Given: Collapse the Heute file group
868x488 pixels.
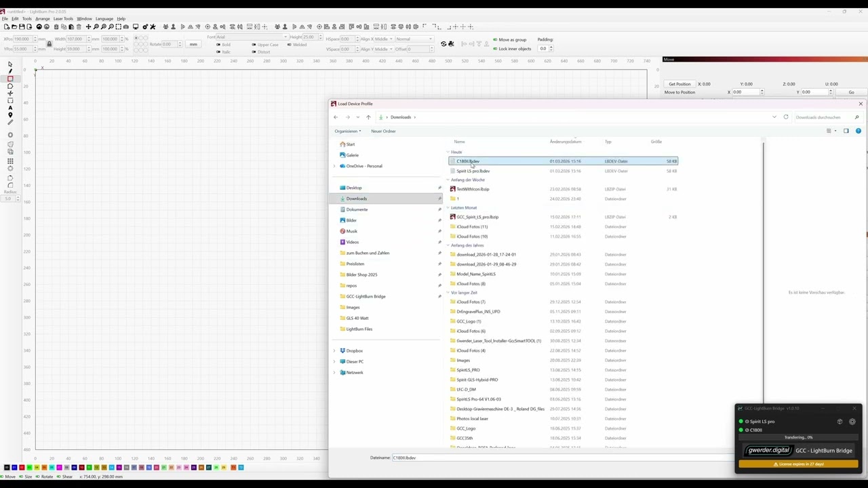Looking at the screenshot, I should click(x=448, y=152).
